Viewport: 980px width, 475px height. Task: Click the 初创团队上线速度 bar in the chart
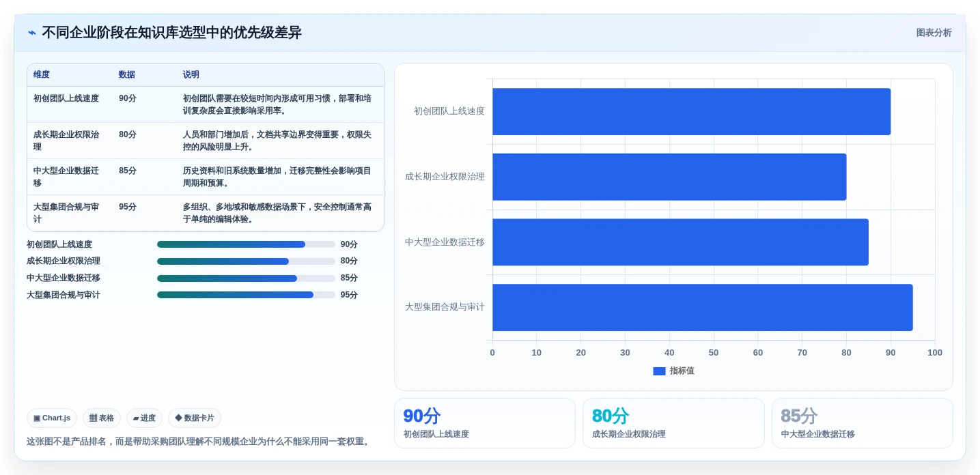tap(691, 111)
